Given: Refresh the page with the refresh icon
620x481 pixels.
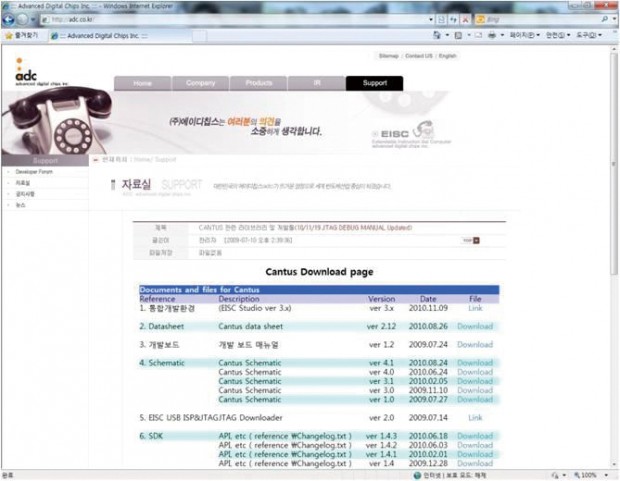Looking at the screenshot, I should pyautogui.click(x=453, y=19).
